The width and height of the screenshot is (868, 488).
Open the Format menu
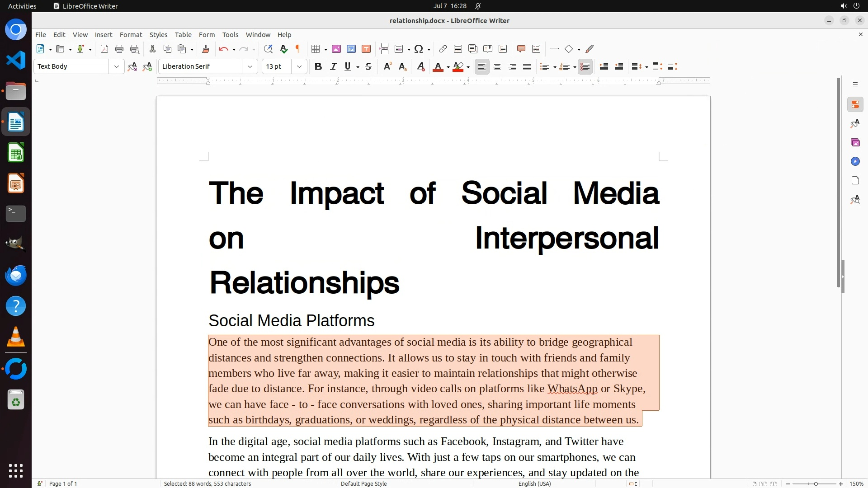[x=131, y=34]
